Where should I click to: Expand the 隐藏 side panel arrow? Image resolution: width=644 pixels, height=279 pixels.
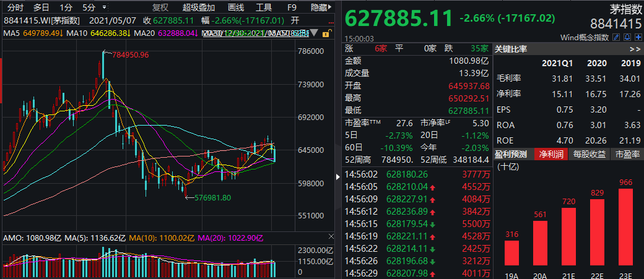tap(331, 7)
